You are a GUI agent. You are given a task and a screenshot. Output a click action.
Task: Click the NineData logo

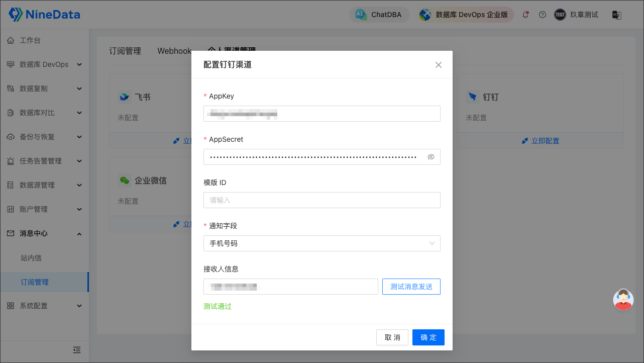click(x=44, y=15)
